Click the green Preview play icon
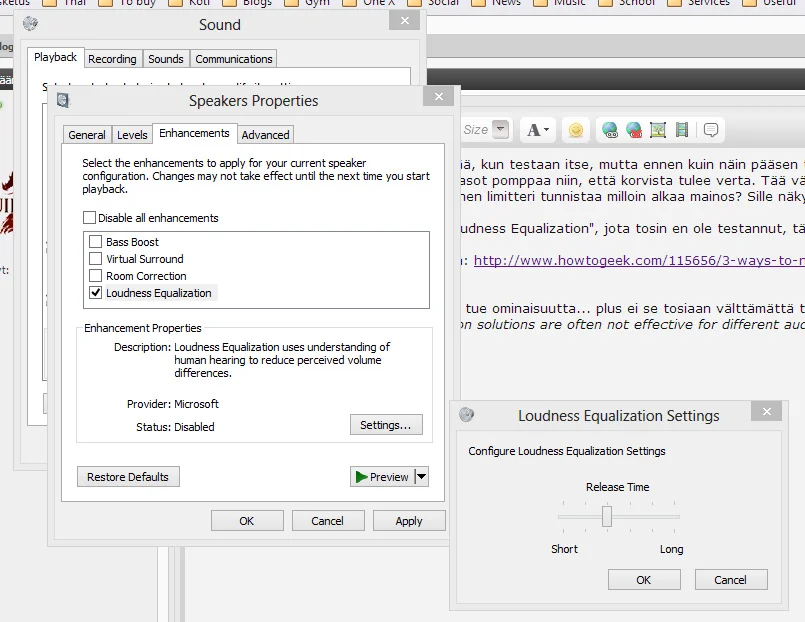 362,477
